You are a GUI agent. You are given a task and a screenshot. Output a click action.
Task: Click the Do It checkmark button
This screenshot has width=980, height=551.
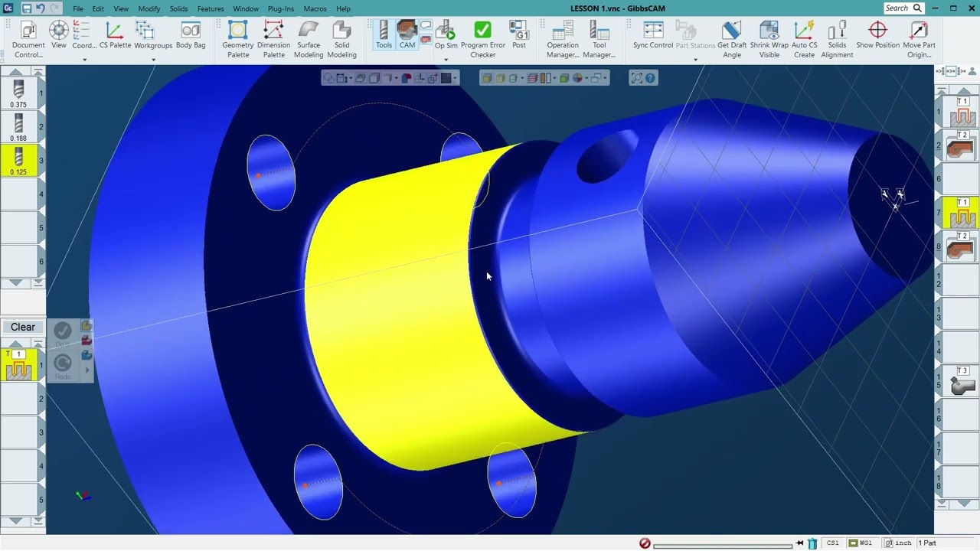pyautogui.click(x=63, y=331)
